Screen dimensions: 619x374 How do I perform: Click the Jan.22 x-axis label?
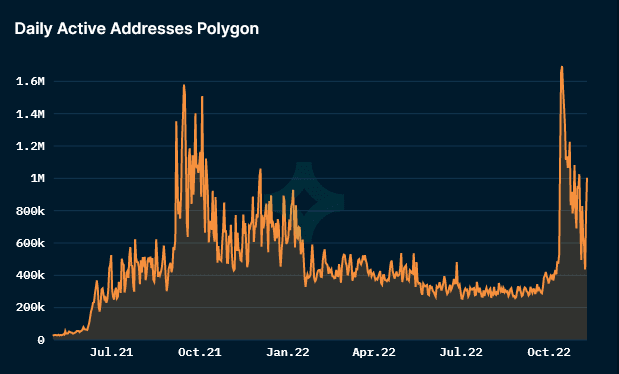click(x=287, y=352)
